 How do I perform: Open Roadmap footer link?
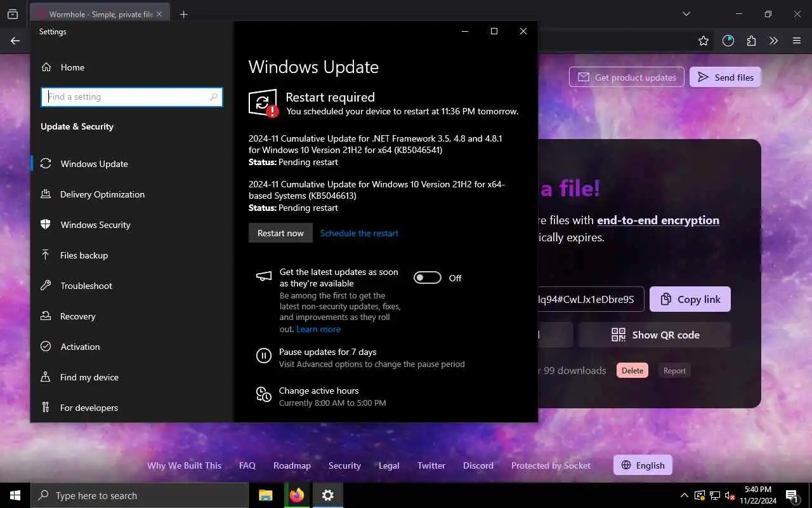tap(292, 465)
